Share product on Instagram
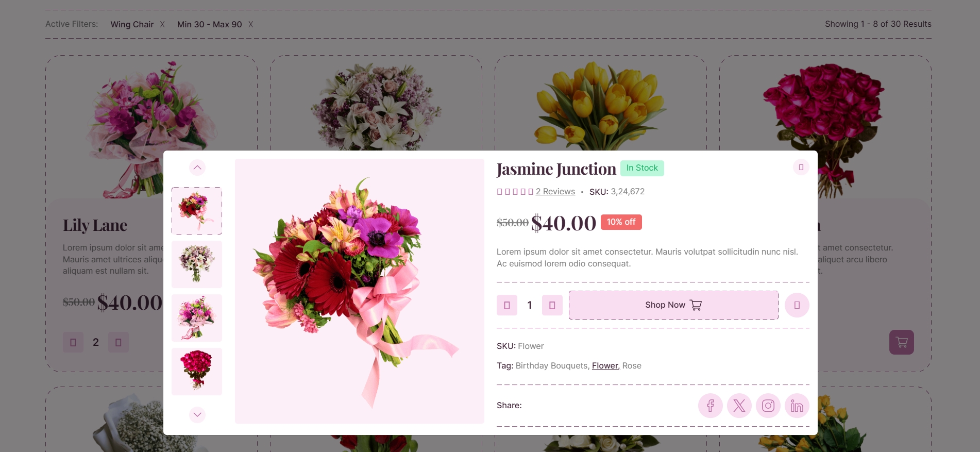Image resolution: width=980 pixels, height=452 pixels. [768, 406]
